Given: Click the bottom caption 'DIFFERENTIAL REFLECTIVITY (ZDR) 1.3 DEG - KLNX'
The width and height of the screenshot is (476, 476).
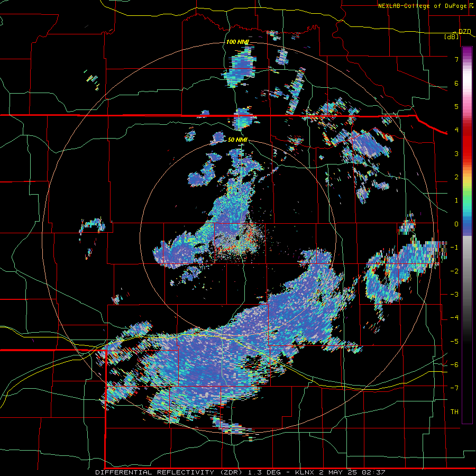Looking at the screenshot, I should click(x=206, y=472).
